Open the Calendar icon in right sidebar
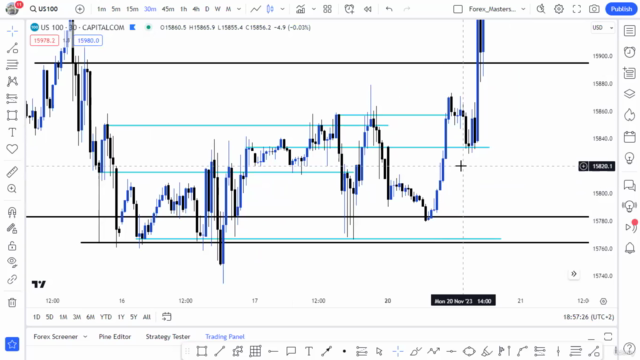This screenshot has height=360, width=640. tap(629, 137)
